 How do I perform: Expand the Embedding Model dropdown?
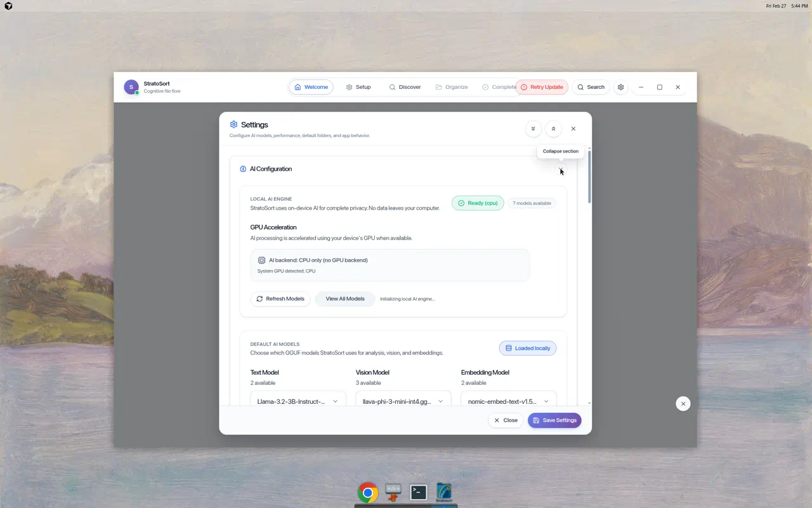[508, 401]
